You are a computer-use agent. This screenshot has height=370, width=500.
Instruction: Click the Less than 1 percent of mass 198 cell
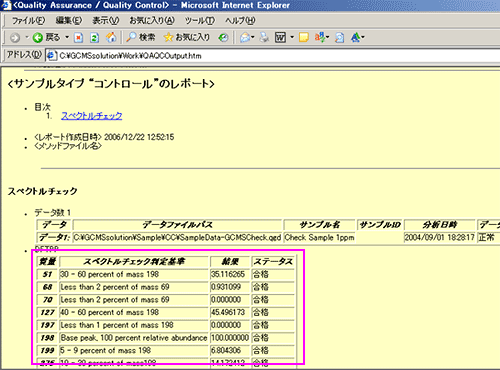click(134, 325)
